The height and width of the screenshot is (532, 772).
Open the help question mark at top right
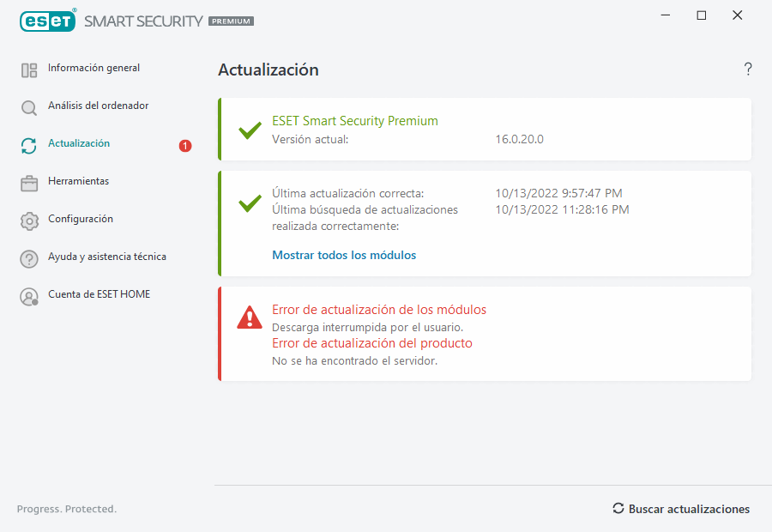[x=748, y=70]
